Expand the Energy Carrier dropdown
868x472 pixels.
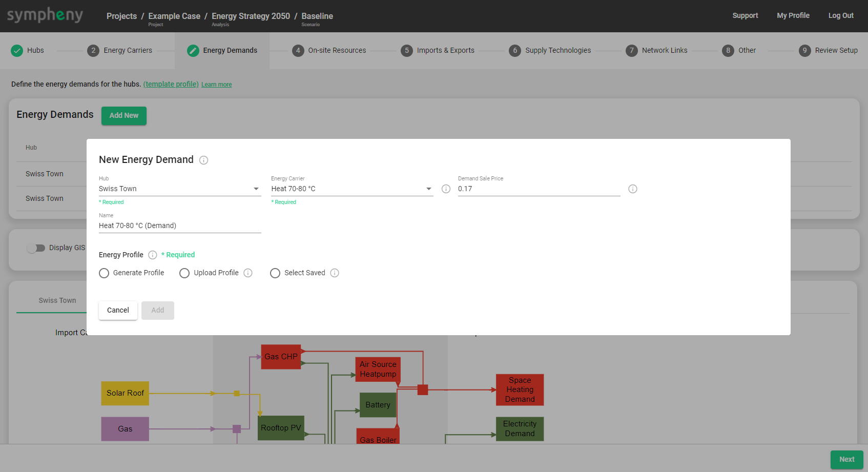click(352, 189)
